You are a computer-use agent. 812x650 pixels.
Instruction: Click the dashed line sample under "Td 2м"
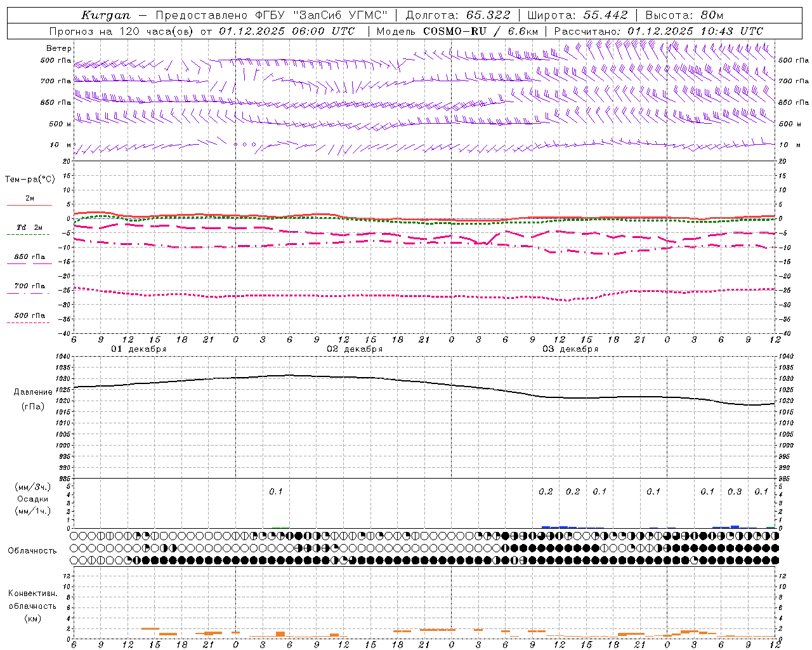pyautogui.click(x=28, y=234)
